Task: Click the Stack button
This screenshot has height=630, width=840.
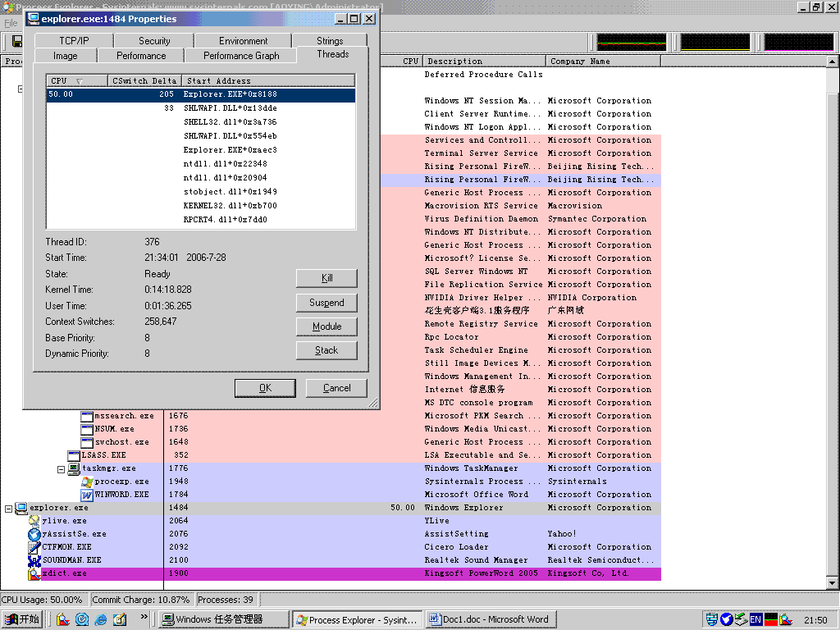Action: [x=326, y=350]
